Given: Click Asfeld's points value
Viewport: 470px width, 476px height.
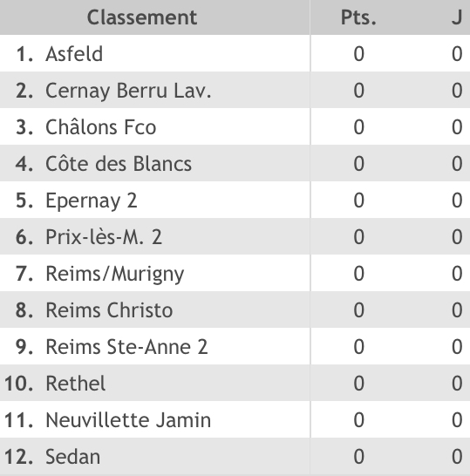Looking at the screenshot, I should [x=358, y=54].
